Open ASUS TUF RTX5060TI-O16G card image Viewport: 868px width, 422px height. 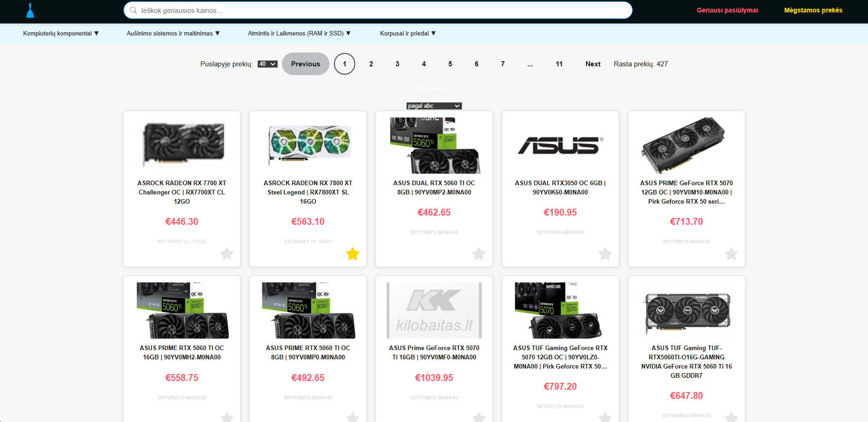point(686,311)
